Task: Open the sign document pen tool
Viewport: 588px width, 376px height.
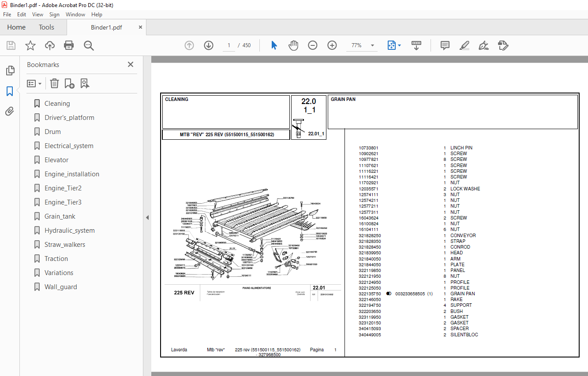Action: pyautogui.click(x=484, y=45)
